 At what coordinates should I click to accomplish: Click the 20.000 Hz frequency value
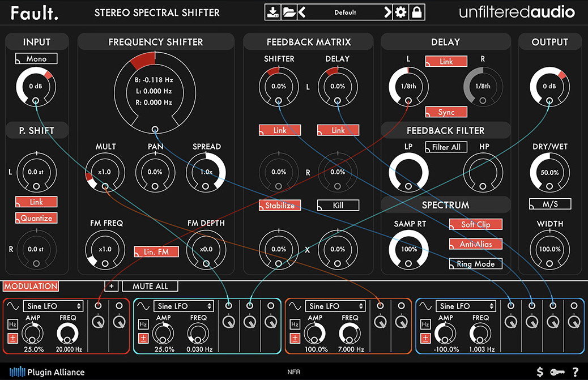tap(67, 350)
